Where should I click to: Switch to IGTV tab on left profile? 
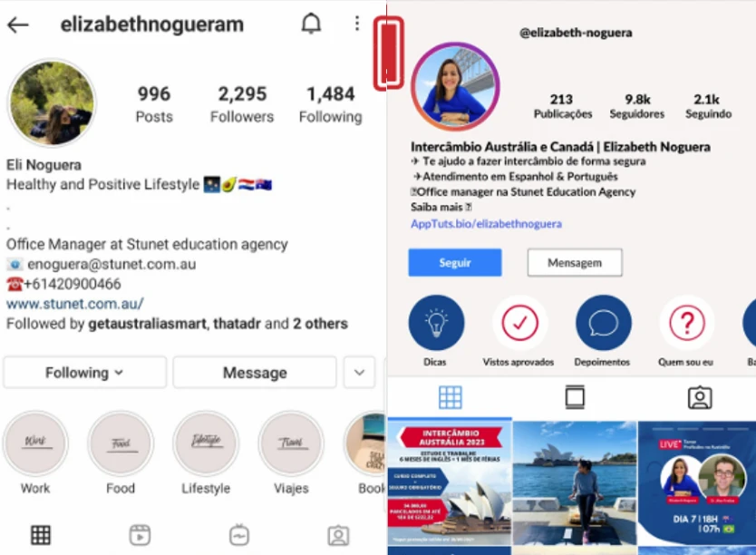[x=239, y=535]
